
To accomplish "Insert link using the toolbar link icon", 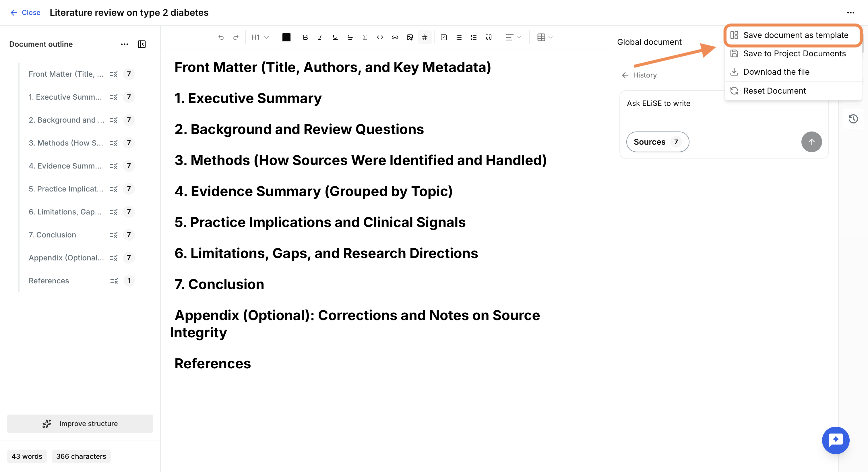I will coord(395,37).
